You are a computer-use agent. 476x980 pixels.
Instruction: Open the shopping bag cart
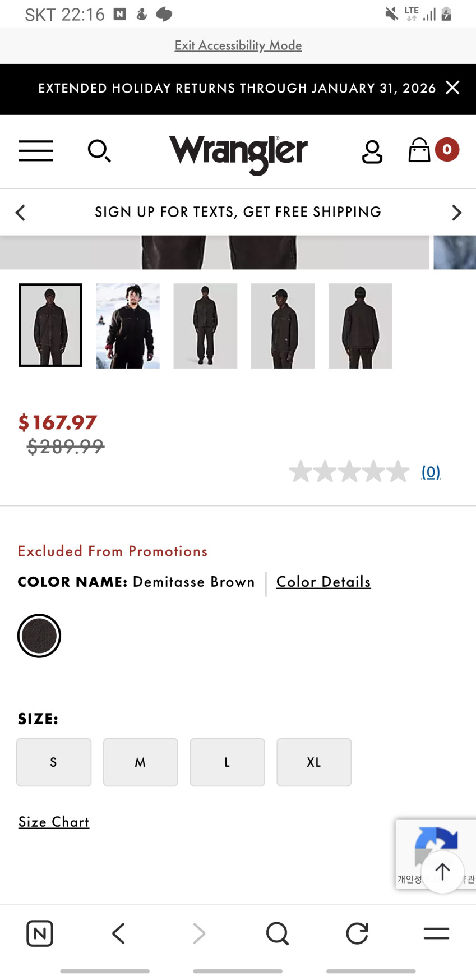[x=419, y=150]
